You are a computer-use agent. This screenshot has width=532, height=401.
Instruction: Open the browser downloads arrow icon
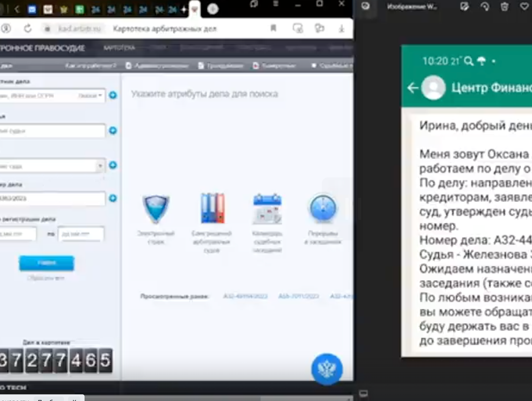point(341,28)
